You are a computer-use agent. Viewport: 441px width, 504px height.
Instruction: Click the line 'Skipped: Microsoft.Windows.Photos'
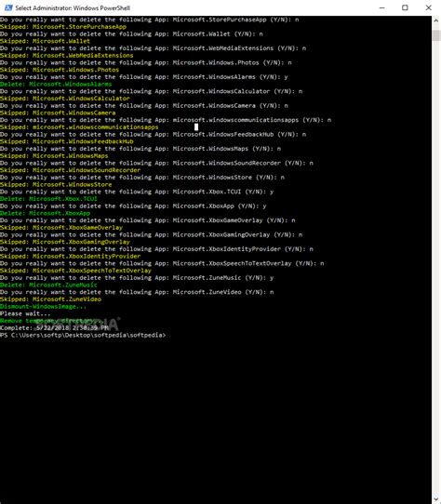coord(60,70)
